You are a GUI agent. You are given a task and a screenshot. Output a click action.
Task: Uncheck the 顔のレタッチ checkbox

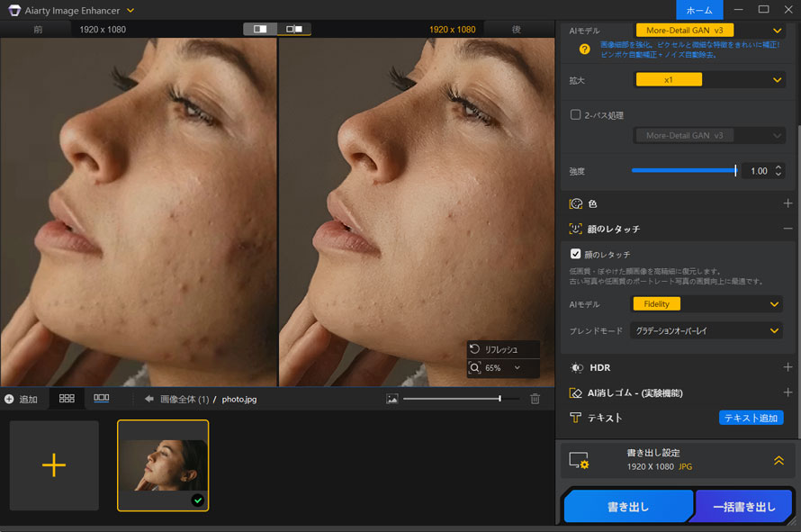tap(577, 254)
